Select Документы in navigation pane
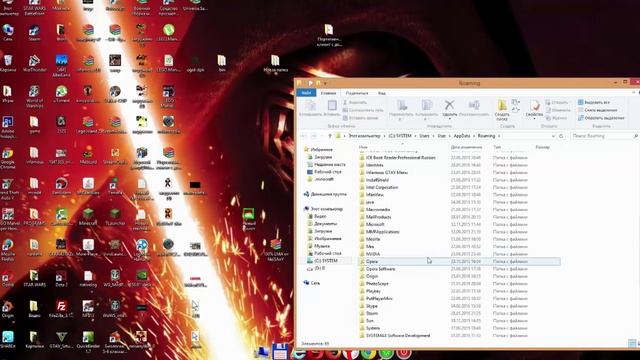 [x=325, y=224]
